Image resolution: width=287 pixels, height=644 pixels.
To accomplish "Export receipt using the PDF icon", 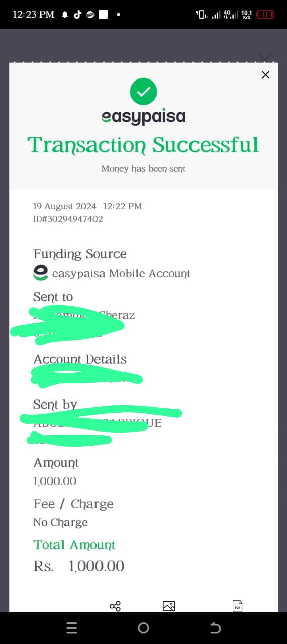I will pyautogui.click(x=237, y=606).
